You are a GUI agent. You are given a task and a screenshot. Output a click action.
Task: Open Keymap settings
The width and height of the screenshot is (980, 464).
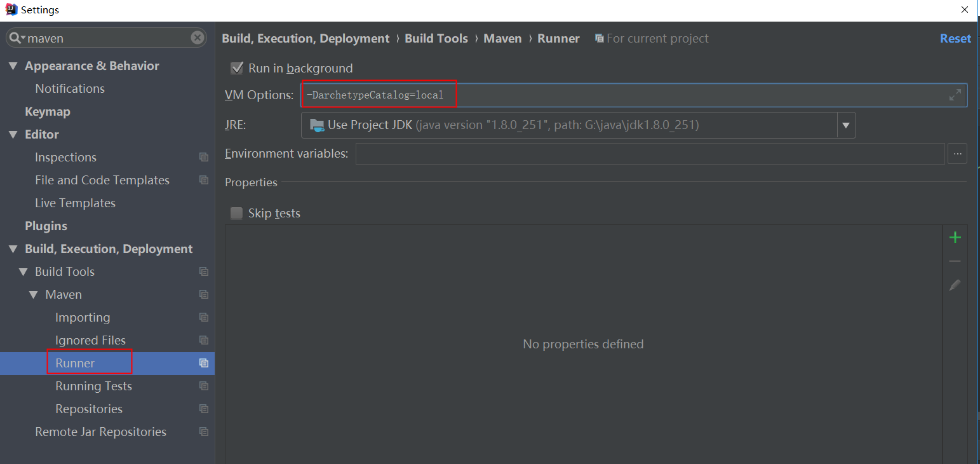tap(48, 111)
